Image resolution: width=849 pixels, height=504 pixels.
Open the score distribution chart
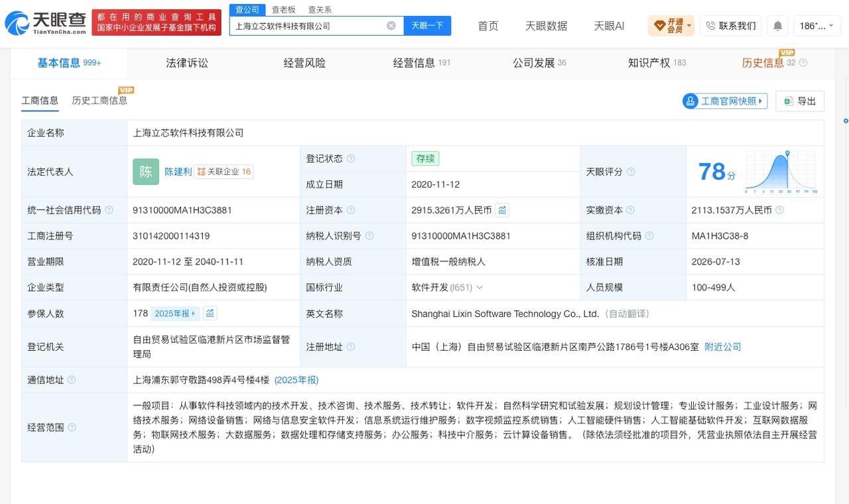781,172
